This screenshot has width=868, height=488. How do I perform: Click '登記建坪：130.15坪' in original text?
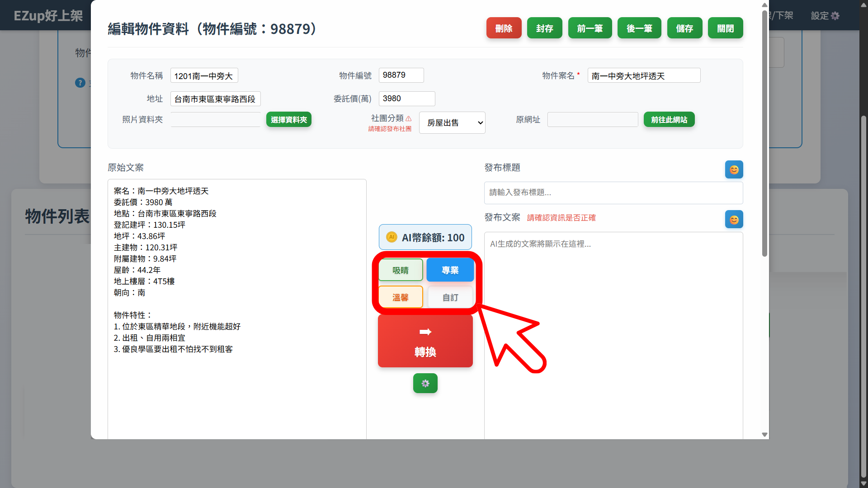[x=149, y=225]
